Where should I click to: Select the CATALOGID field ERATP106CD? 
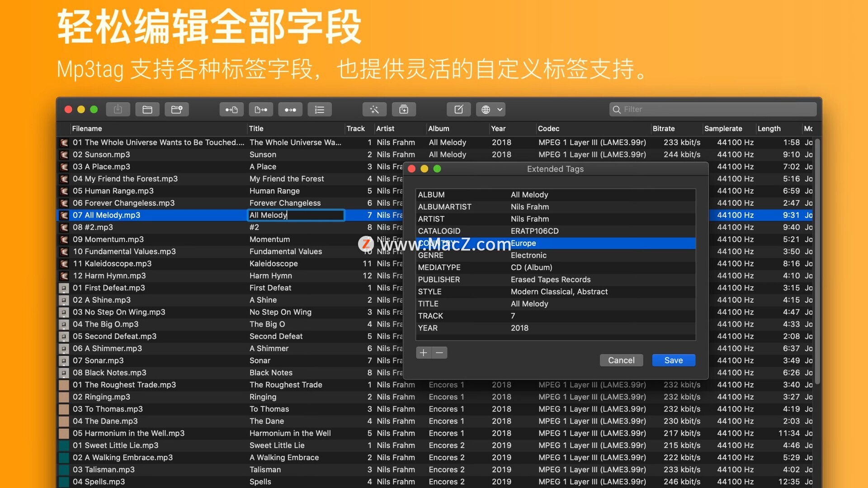point(555,231)
